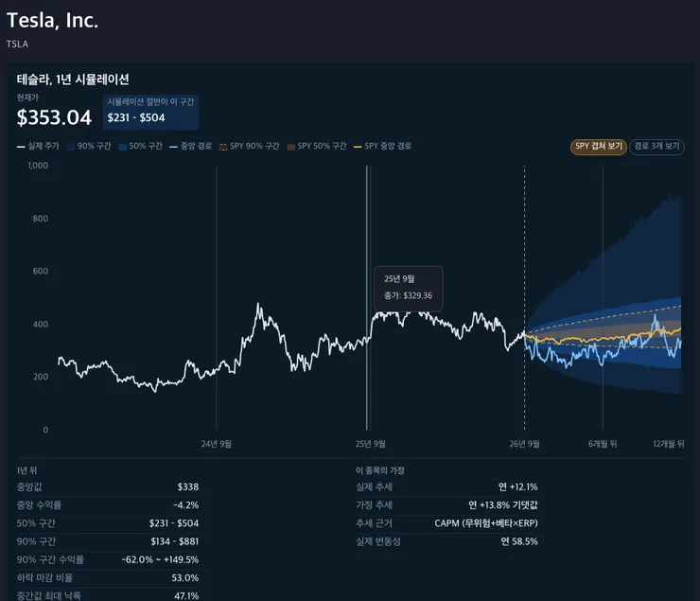The height and width of the screenshot is (601, 700).
Task: Click the 중앙 수익률 value -4.2%
Action: [x=186, y=505]
